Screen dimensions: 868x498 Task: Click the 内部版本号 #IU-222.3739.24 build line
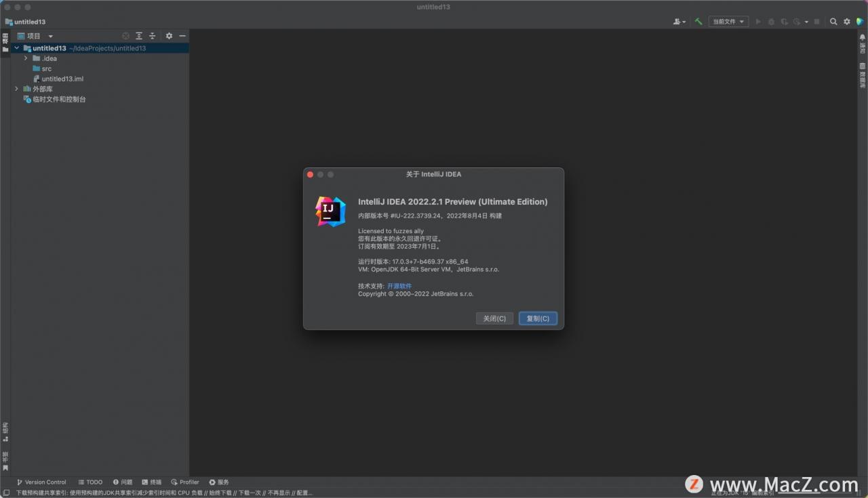pos(430,215)
